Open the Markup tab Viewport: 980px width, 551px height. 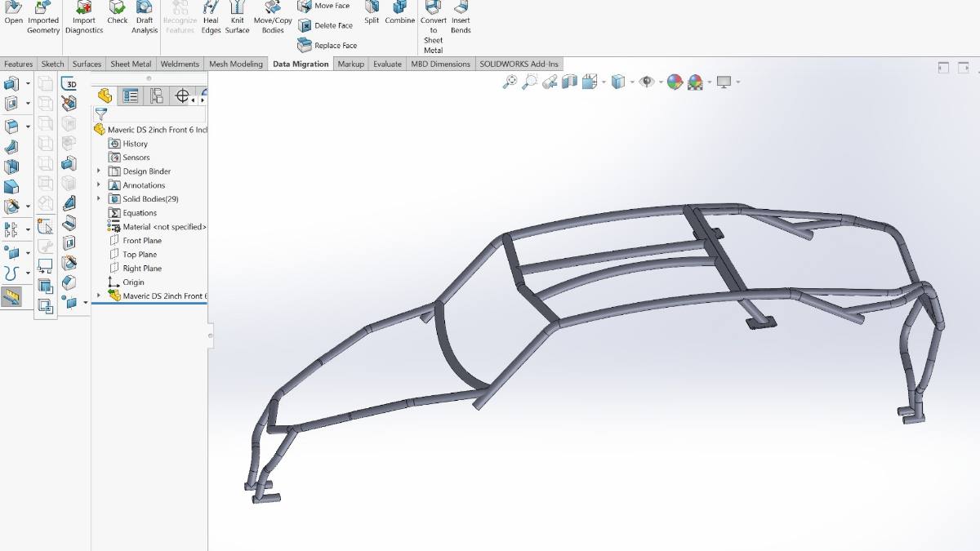(351, 64)
